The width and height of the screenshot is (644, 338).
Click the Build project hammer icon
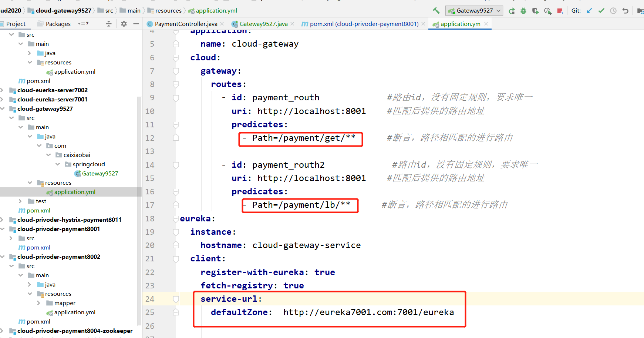click(x=436, y=11)
